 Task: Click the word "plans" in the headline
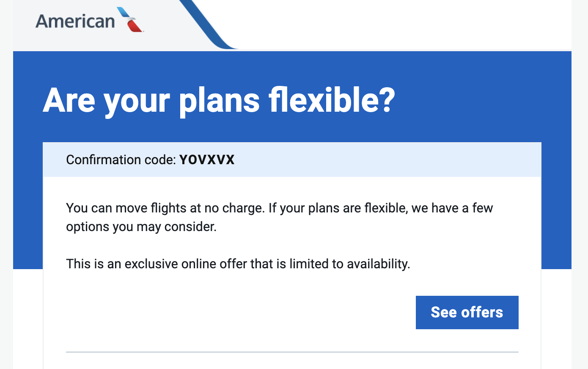[220, 102]
